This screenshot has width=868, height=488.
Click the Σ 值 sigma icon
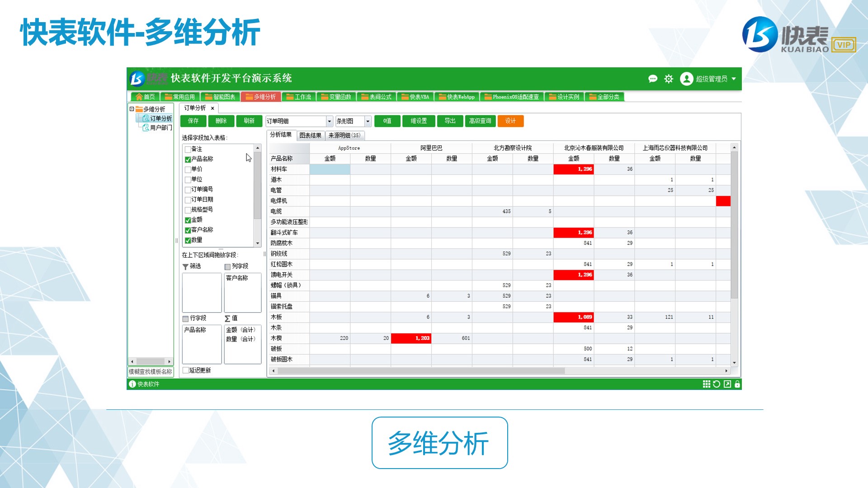[x=227, y=319]
